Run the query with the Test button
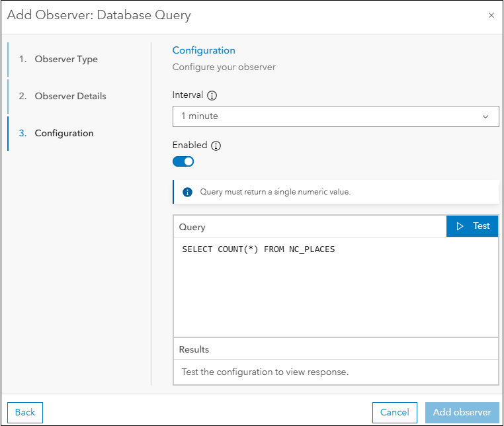 click(x=472, y=226)
